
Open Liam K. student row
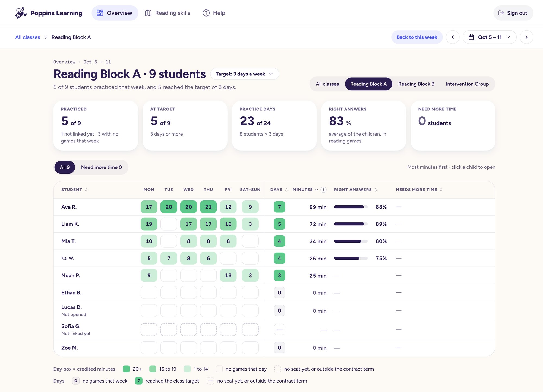coord(274,224)
